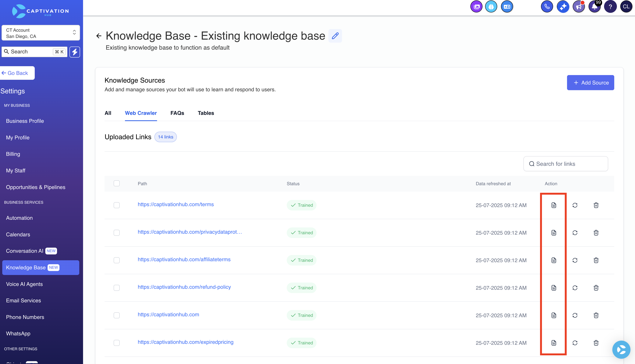Open the captivationhub.com/affiliateterms link
This screenshot has height=364, width=635.
point(184,260)
